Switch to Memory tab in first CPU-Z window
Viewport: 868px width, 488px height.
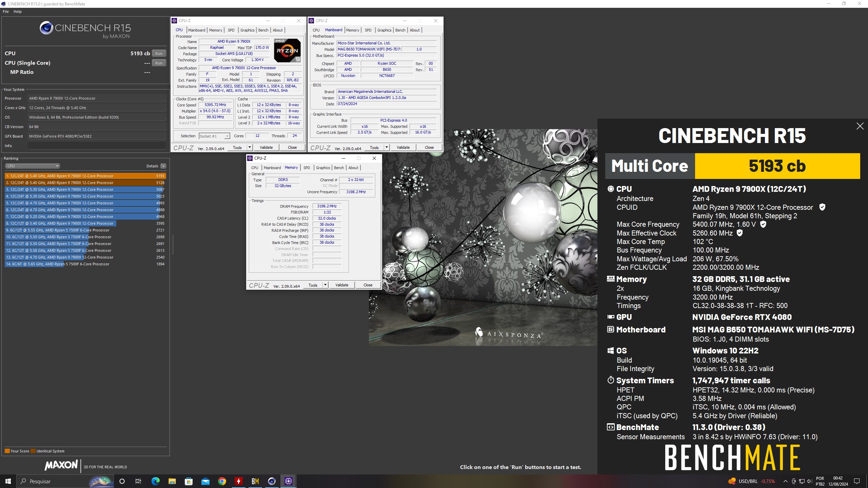coord(216,30)
